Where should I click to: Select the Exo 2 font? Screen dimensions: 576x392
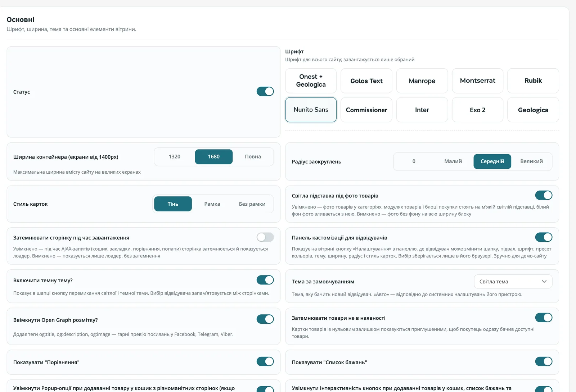pos(478,110)
